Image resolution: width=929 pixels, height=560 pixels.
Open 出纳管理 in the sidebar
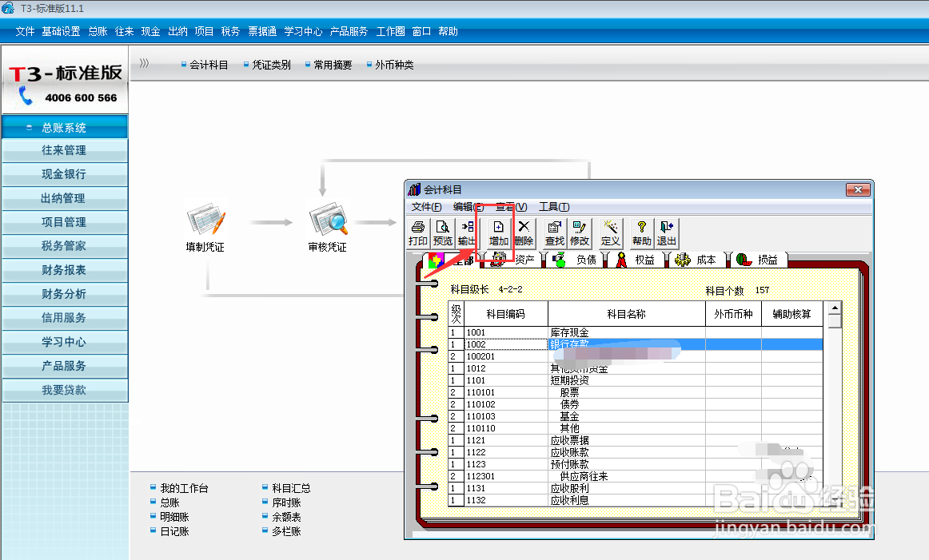65,198
